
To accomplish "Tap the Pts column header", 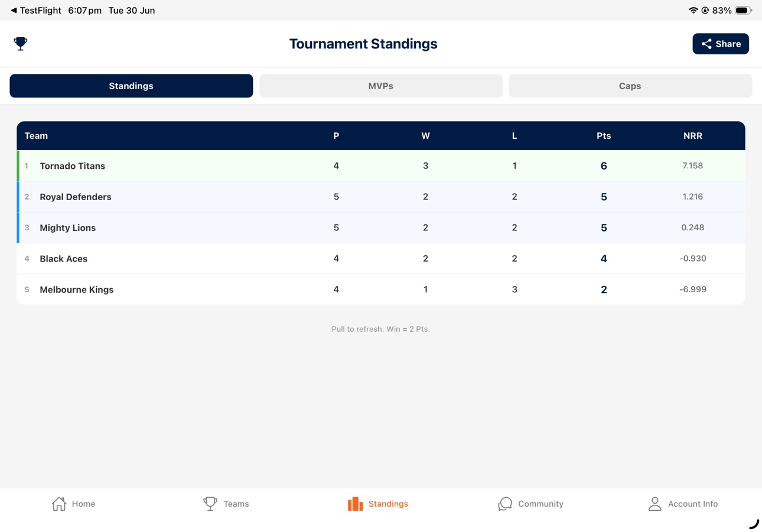I will coord(604,136).
